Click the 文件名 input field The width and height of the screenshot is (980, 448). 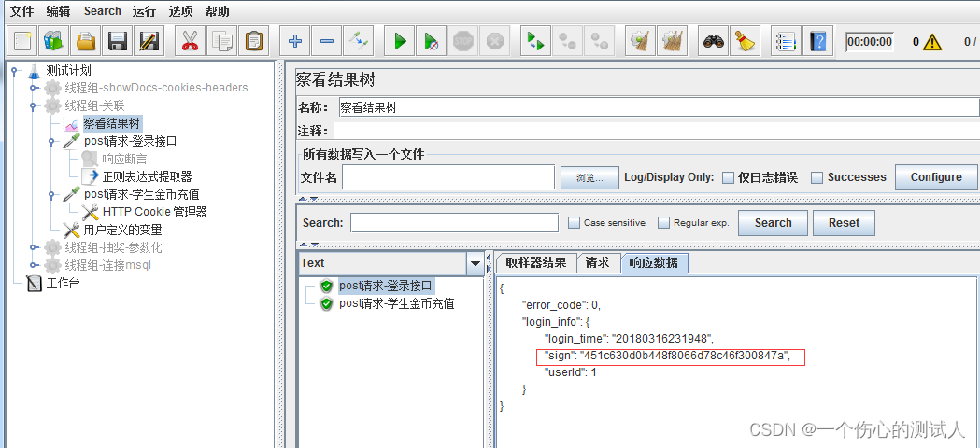[x=448, y=176]
